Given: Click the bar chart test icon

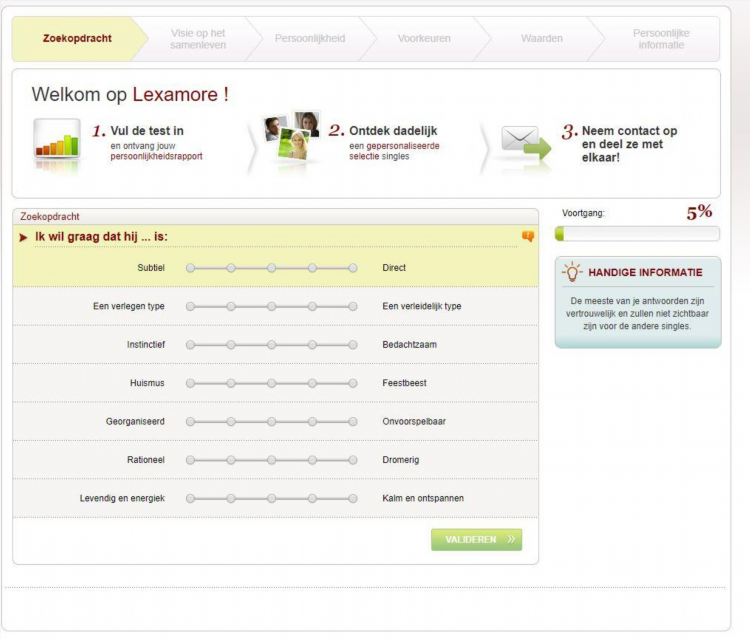Looking at the screenshot, I should pyautogui.click(x=57, y=139).
